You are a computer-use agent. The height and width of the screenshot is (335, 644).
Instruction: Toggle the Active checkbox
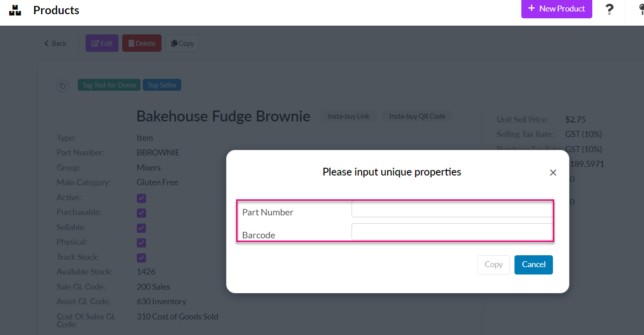[x=141, y=198]
